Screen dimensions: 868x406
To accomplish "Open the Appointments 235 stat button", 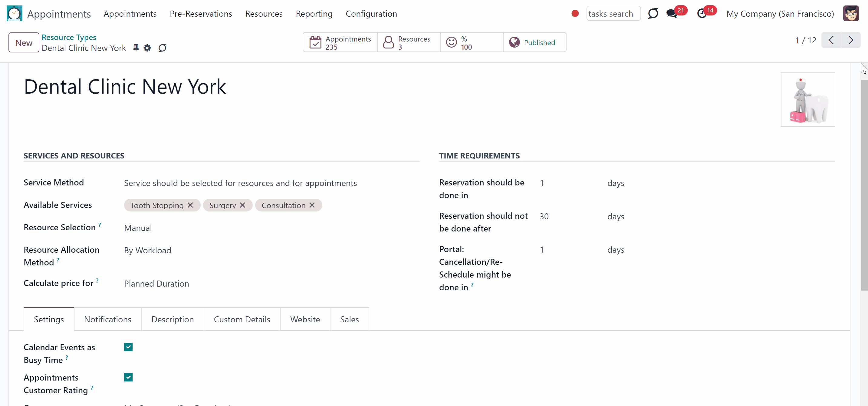I will (x=340, y=42).
